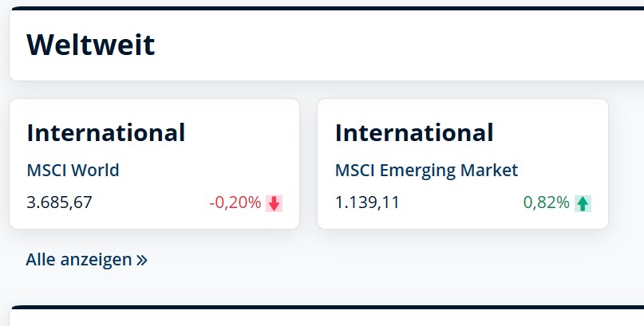
Task: Click the -0,20% change percentage
Action: (x=235, y=202)
